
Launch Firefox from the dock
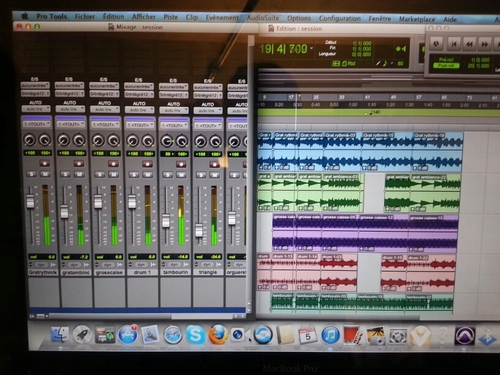tap(217, 335)
